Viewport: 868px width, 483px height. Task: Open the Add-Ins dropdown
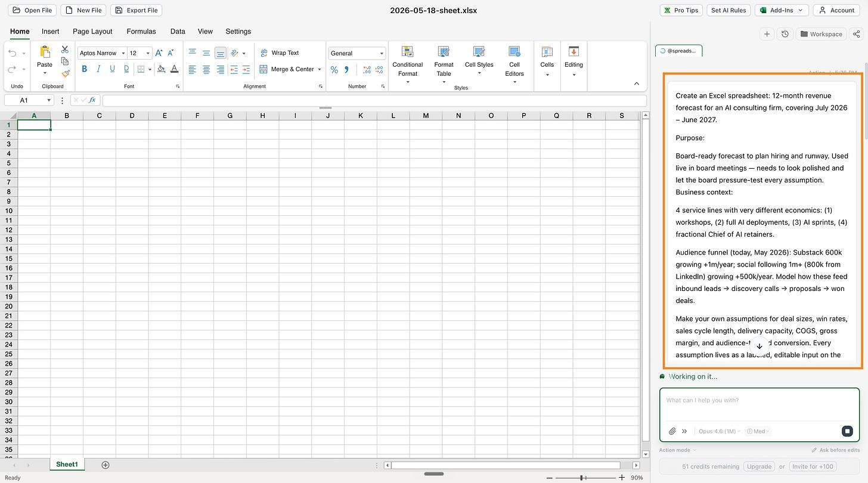click(x=782, y=10)
